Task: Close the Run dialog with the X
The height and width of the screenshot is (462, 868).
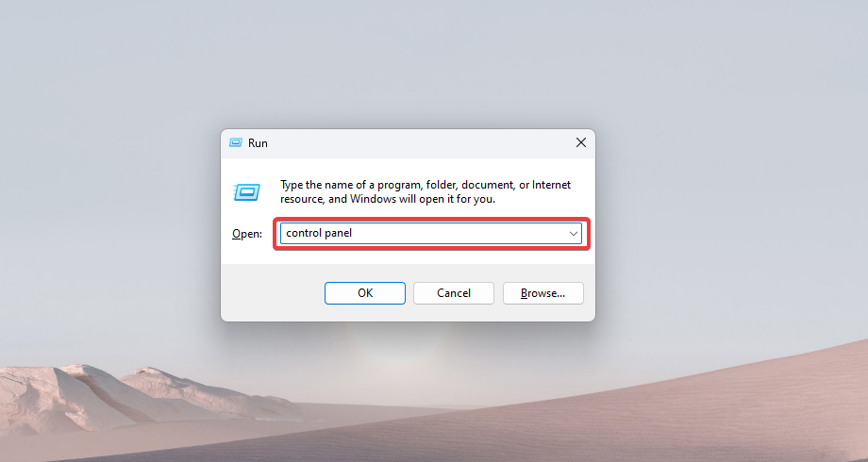Action: (x=580, y=142)
